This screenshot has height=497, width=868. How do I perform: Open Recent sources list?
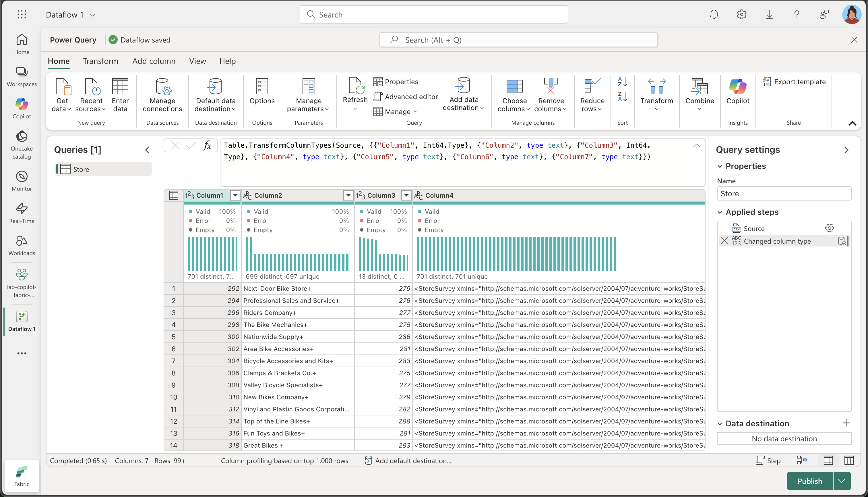[91, 95]
